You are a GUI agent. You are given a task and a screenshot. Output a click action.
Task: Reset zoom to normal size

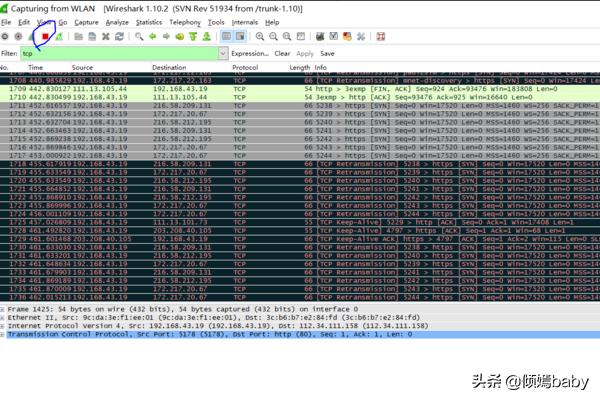pyautogui.click(x=287, y=37)
